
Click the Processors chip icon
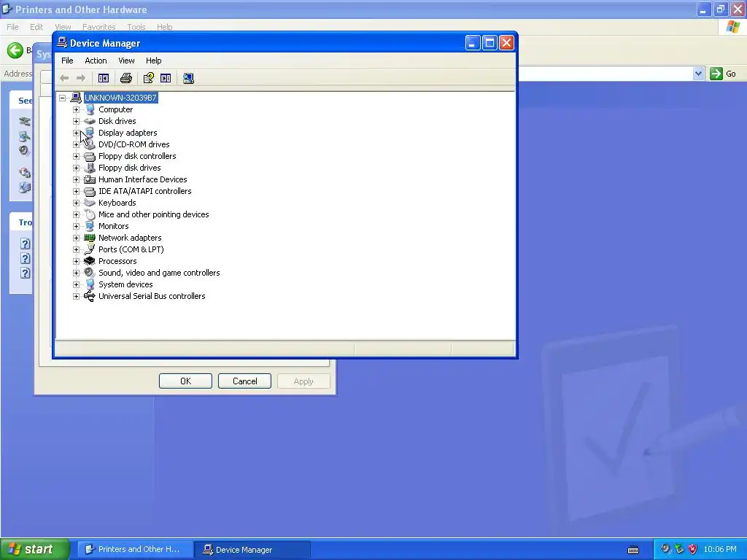point(90,261)
